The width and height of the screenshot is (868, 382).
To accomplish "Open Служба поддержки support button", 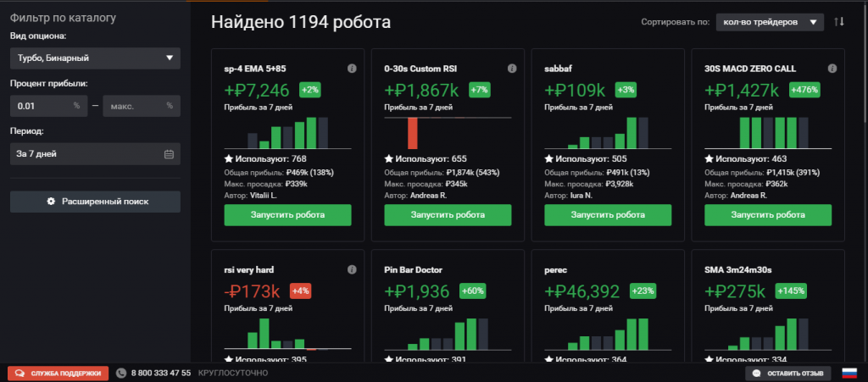I will click(58, 374).
